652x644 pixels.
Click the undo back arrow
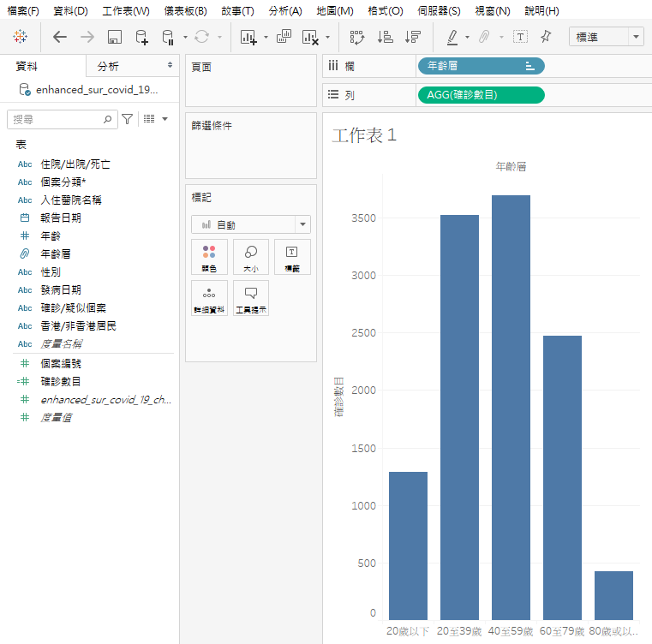click(x=59, y=37)
